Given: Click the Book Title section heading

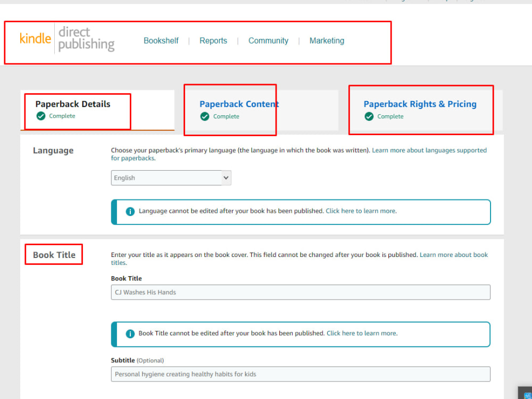Looking at the screenshot, I should pyautogui.click(x=54, y=255).
